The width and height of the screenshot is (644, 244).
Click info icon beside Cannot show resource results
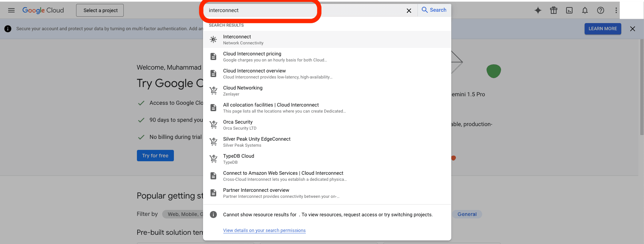213,215
